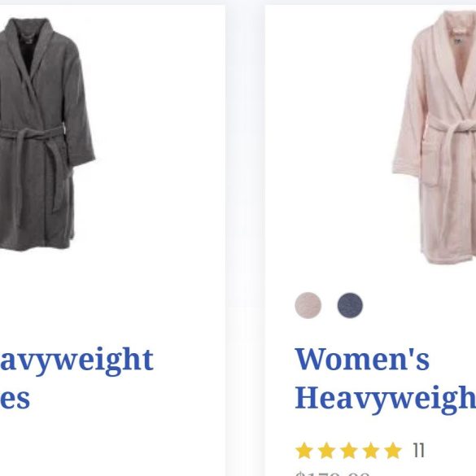Open the 11 reviews count link
This screenshot has height=476, width=476.
[418, 450]
